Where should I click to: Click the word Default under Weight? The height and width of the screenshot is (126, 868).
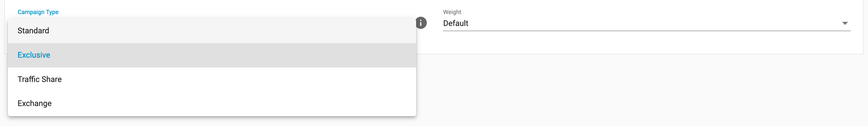pyautogui.click(x=456, y=23)
